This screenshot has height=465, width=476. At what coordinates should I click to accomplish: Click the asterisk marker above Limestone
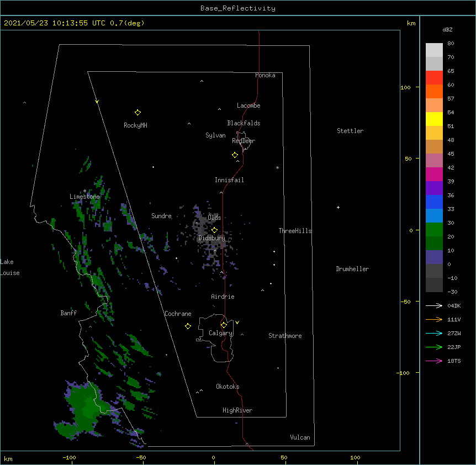[x=84, y=191]
